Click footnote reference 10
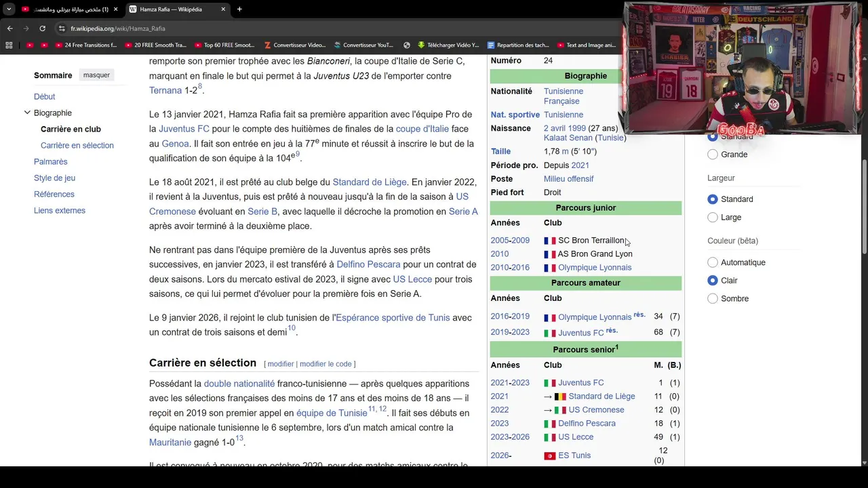This screenshot has height=488, width=868. tap(292, 328)
